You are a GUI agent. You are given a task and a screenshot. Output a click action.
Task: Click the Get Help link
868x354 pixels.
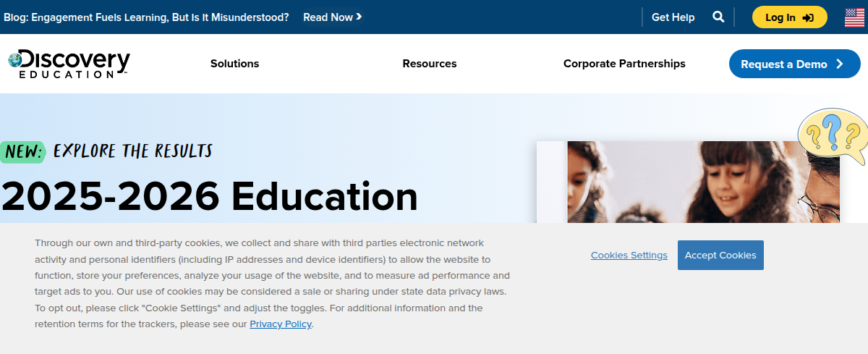673,17
